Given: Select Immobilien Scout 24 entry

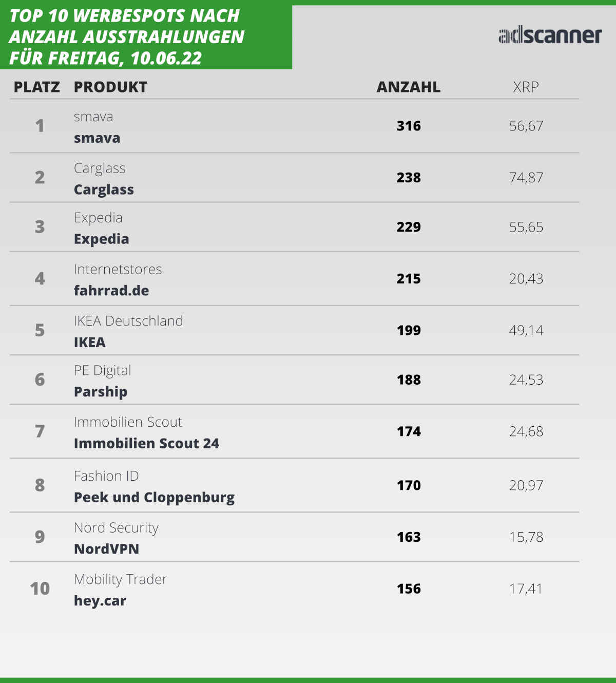Looking at the screenshot, I should point(146,443).
